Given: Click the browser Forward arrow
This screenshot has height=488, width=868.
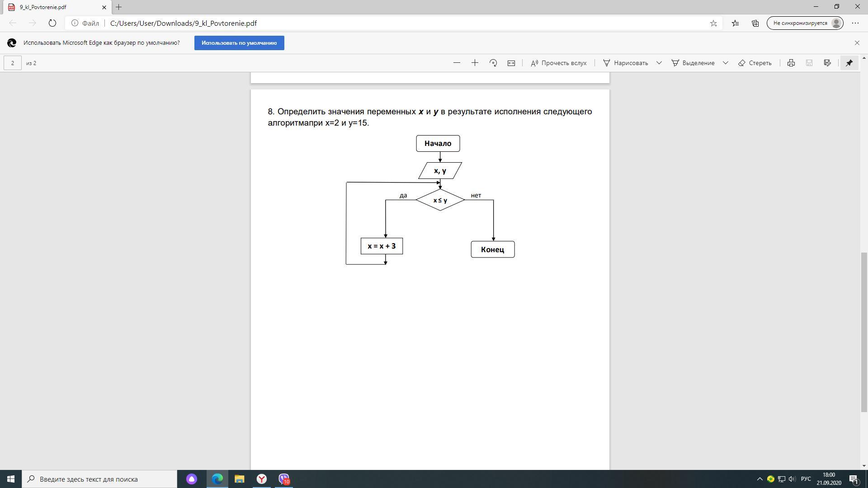Looking at the screenshot, I should tap(32, 23).
